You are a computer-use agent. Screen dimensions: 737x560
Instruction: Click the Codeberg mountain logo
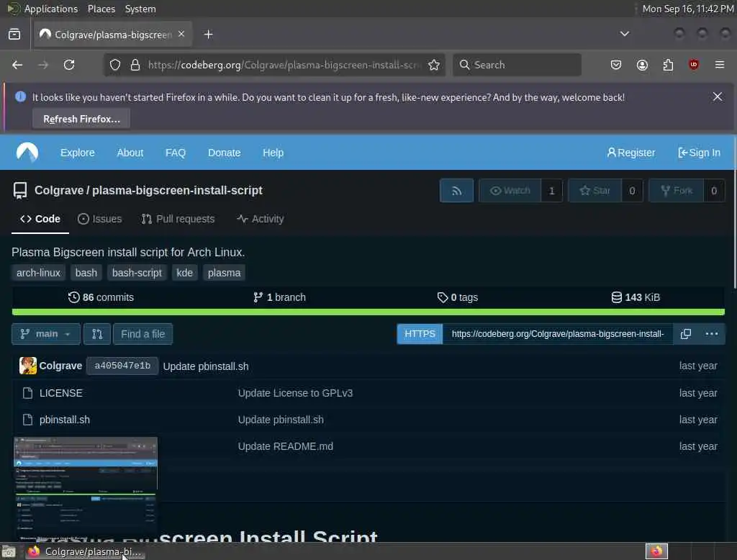pyautogui.click(x=27, y=153)
